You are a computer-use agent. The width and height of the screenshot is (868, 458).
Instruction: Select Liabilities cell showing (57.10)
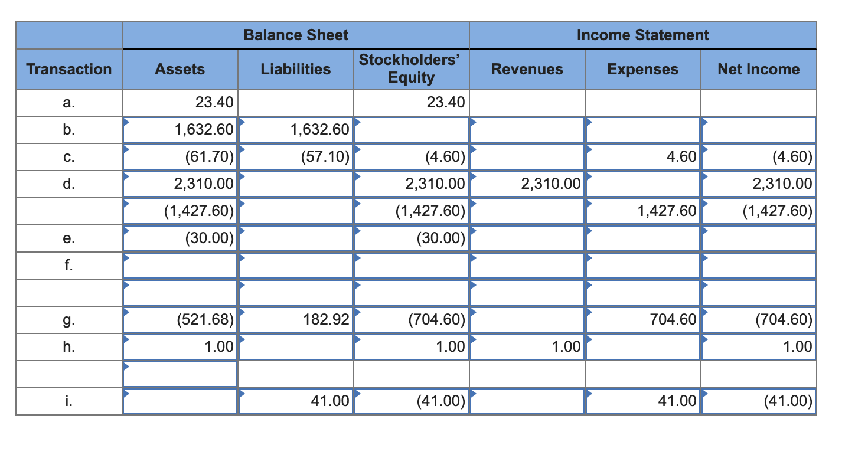coord(295,156)
